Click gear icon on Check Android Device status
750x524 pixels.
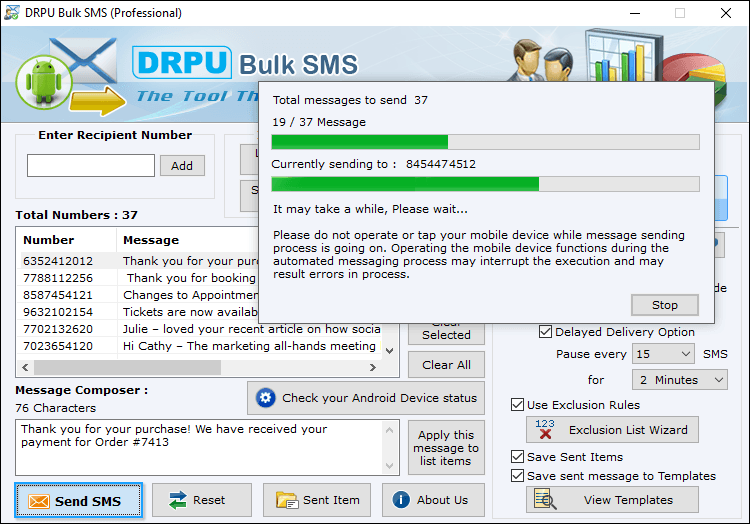[x=265, y=398]
